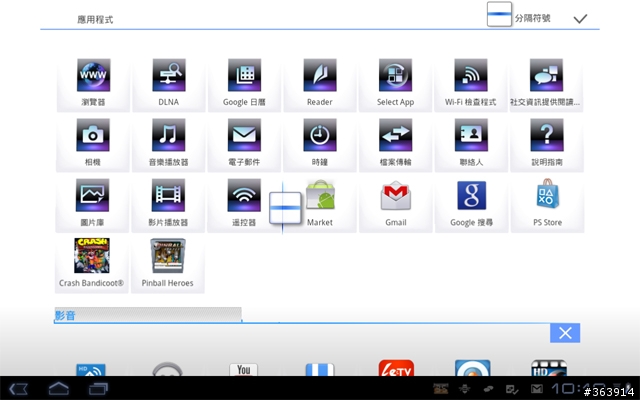Viewport: 640px width, 400px height.
Task: Launch Gmail
Action: click(396, 204)
